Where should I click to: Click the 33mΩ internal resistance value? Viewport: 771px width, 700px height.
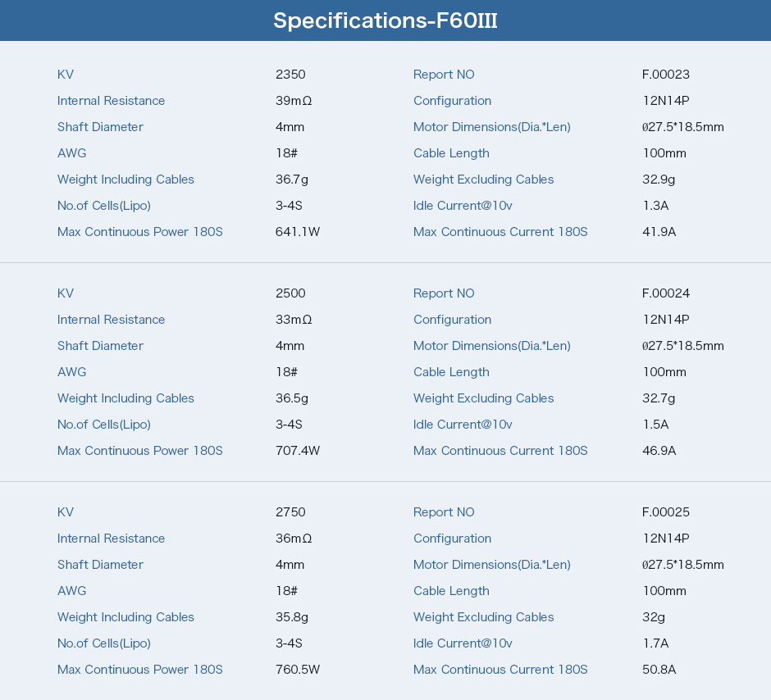[x=294, y=320]
